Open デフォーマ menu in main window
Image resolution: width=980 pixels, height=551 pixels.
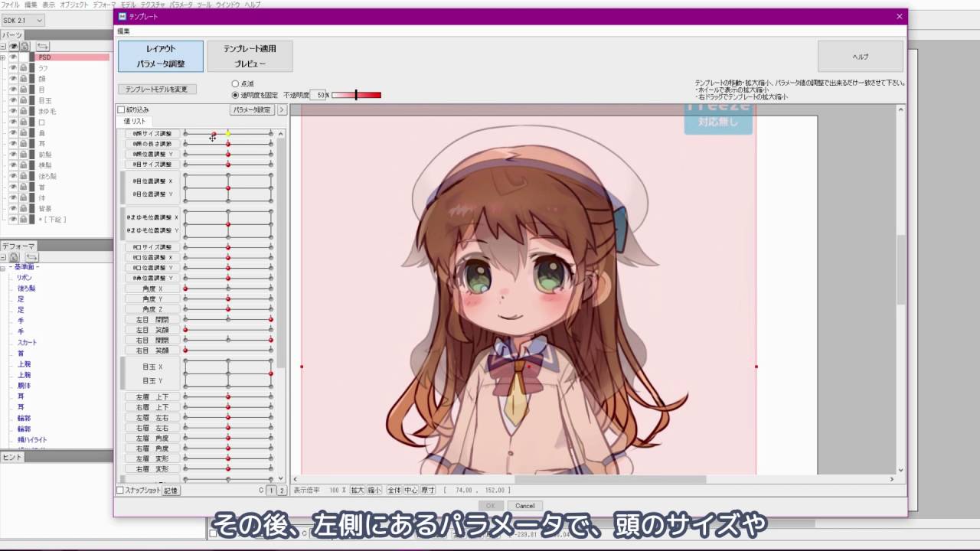pos(104,5)
